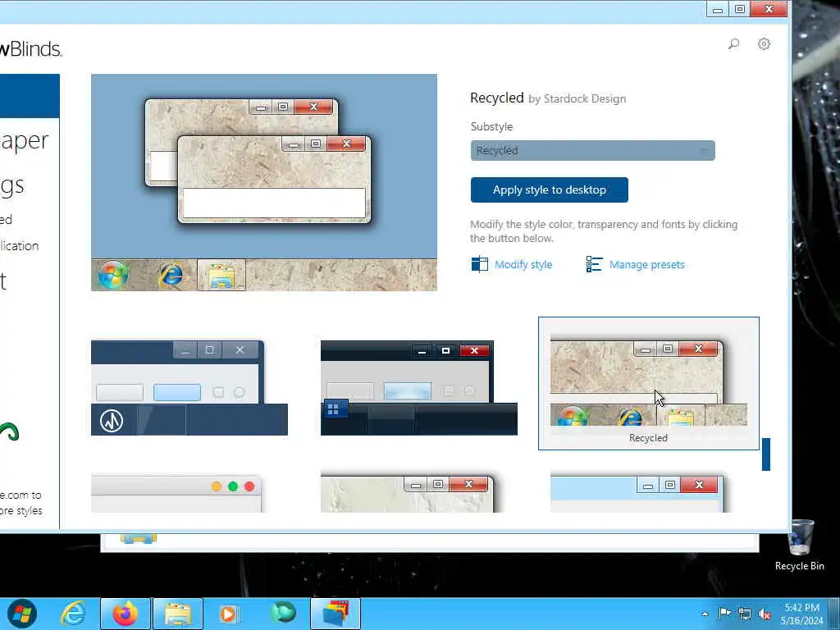Open the network tray icon
Viewport: 840px width, 630px height.
745,614
